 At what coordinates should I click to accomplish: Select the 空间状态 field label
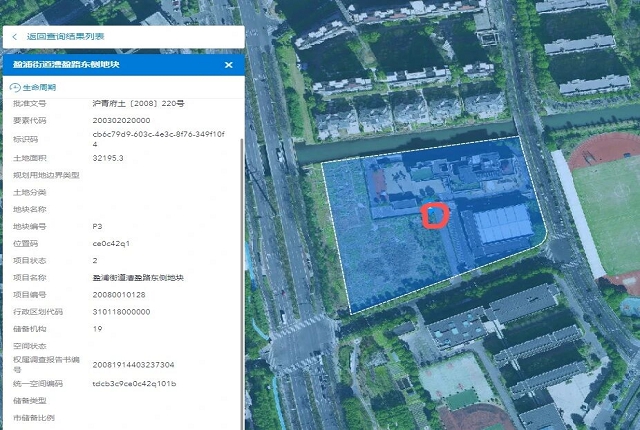point(29,346)
